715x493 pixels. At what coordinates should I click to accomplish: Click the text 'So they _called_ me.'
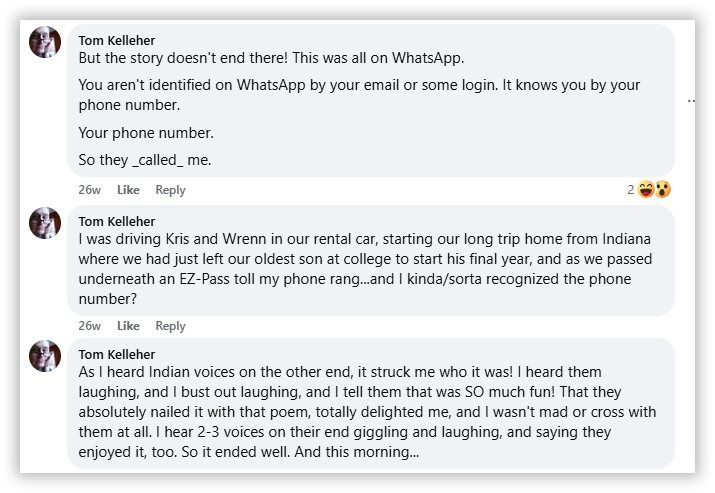(145, 160)
